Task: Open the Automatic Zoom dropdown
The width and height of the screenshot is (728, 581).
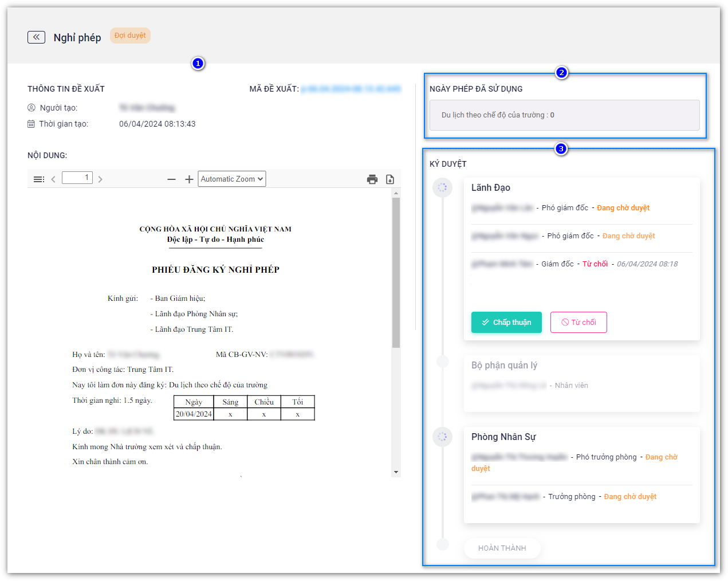Action: 232,179
